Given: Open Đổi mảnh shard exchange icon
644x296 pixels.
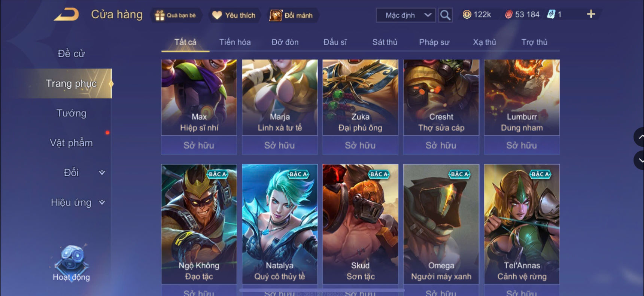Looking at the screenshot, I should pyautogui.click(x=276, y=15).
